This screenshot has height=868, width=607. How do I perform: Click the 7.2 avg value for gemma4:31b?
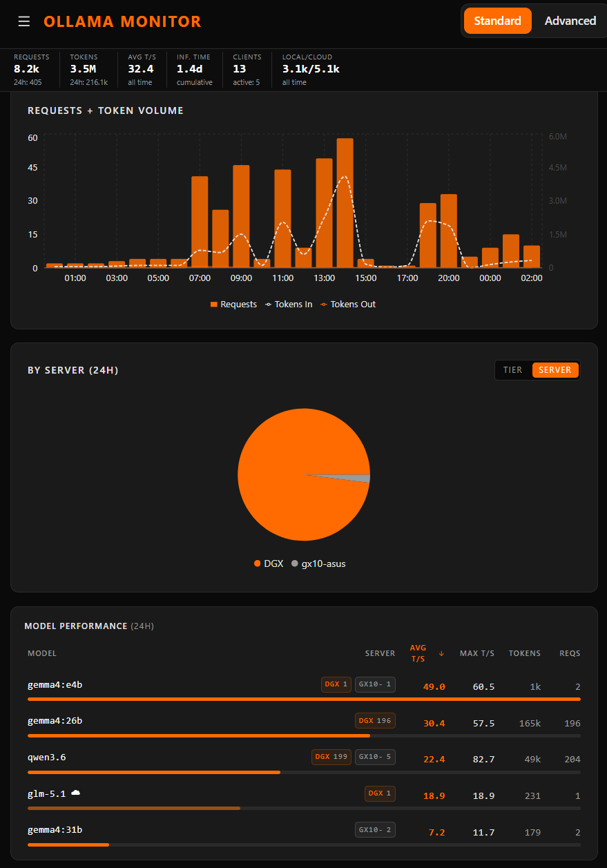436,832
